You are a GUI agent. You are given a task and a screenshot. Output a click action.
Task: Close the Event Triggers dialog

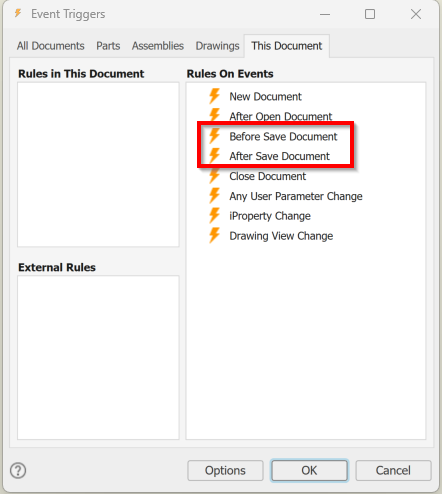coord(416,14)
